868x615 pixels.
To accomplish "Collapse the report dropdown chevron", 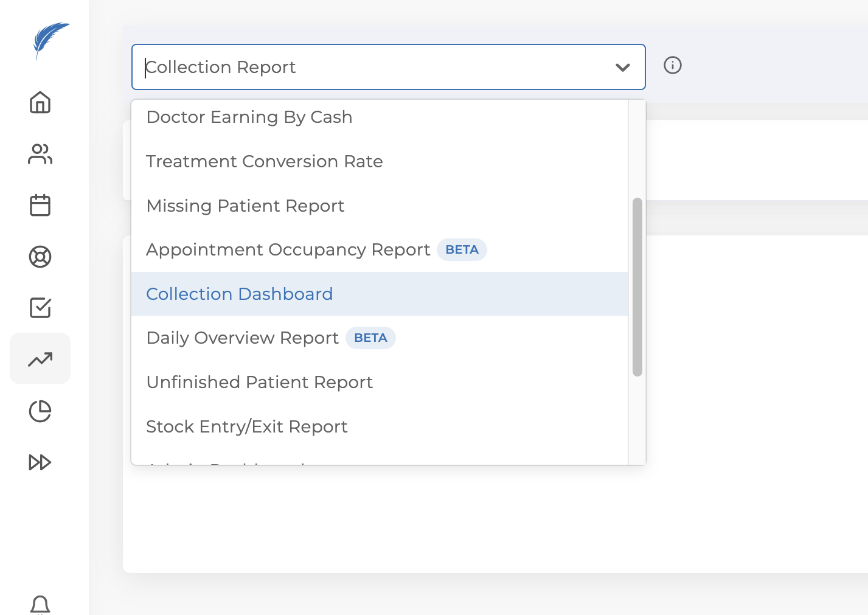I will tap(622, 68).
